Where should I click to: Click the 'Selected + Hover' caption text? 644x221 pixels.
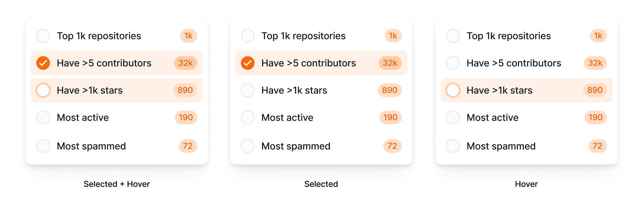click(116, 184)
